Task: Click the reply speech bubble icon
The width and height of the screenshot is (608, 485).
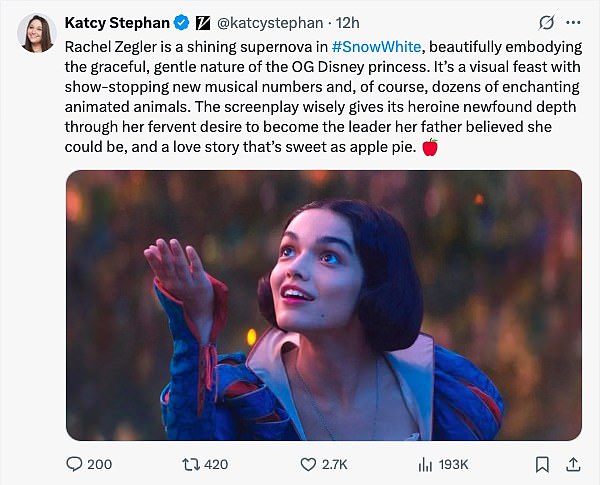Action: tap(73, 464)
